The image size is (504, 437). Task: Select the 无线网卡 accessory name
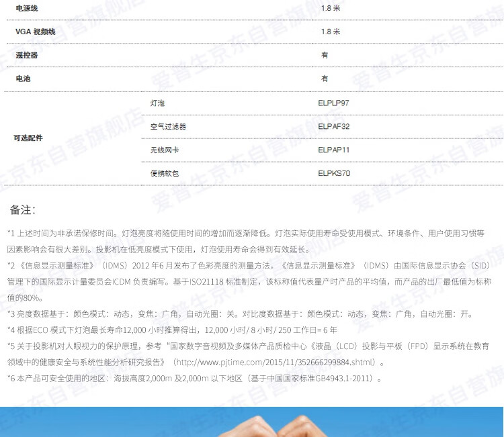tap(165, 150)
